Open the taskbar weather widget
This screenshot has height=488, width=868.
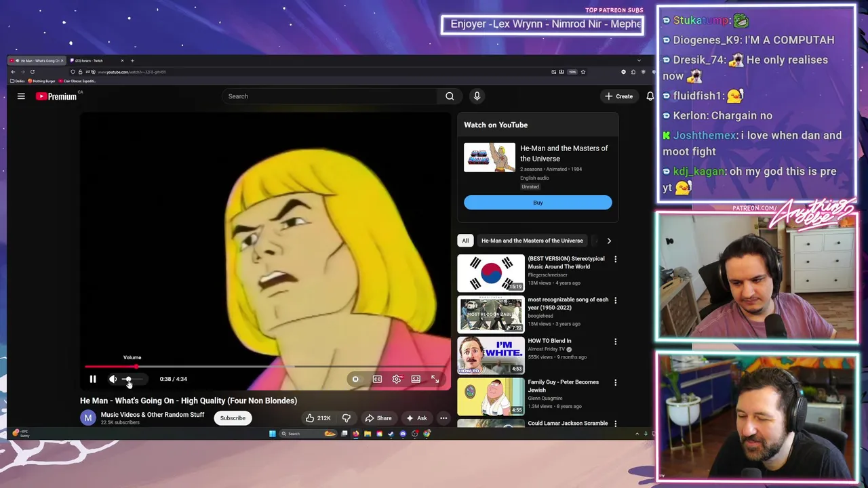[20, 433]
